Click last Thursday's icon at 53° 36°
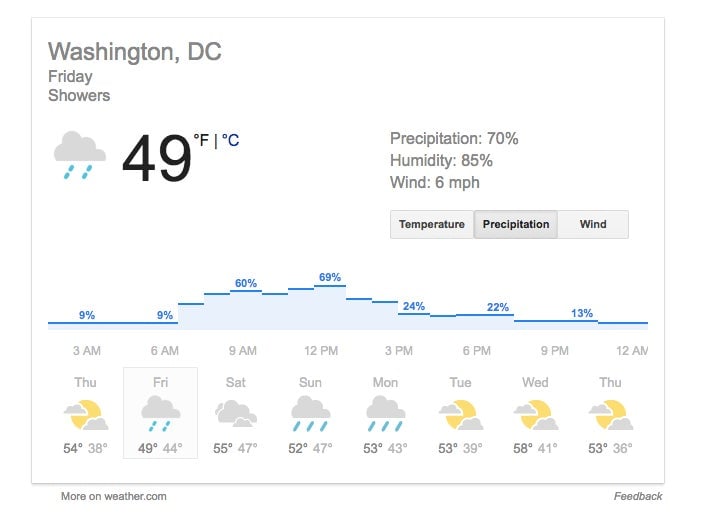719x522 pixels. tap(611, 415)
